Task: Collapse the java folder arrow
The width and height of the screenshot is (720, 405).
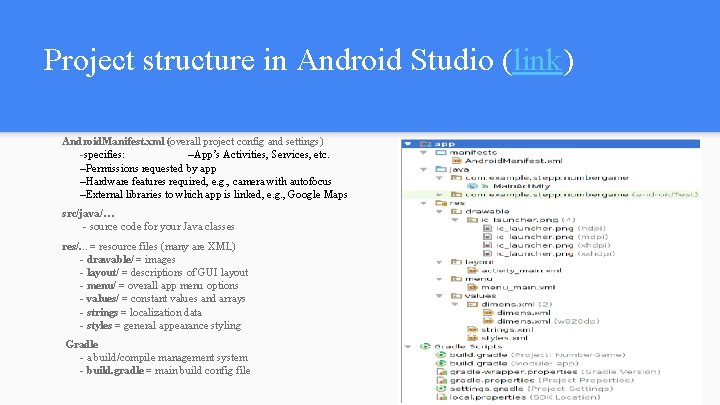Action: pos(424,169)
